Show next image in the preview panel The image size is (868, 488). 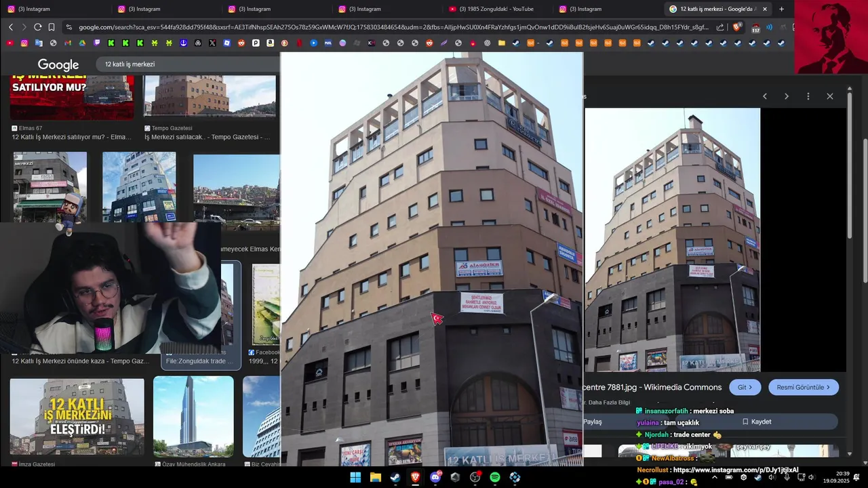(787, 96)
